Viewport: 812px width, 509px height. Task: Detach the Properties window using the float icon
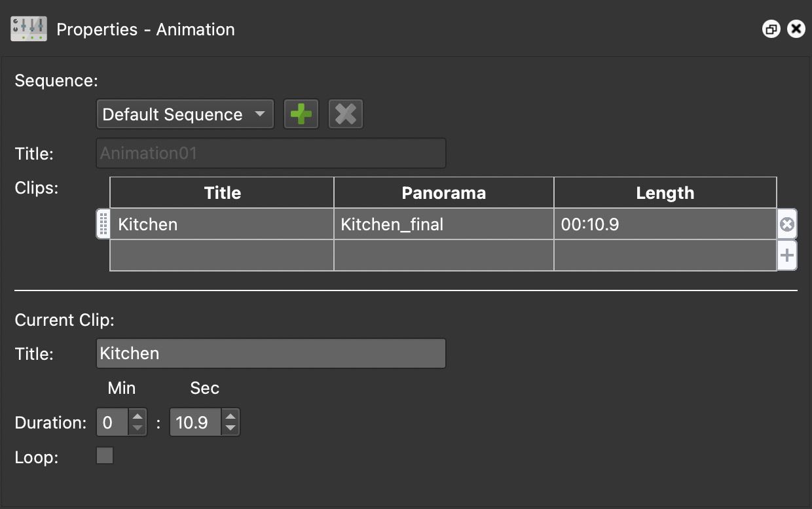coord(771,29)
